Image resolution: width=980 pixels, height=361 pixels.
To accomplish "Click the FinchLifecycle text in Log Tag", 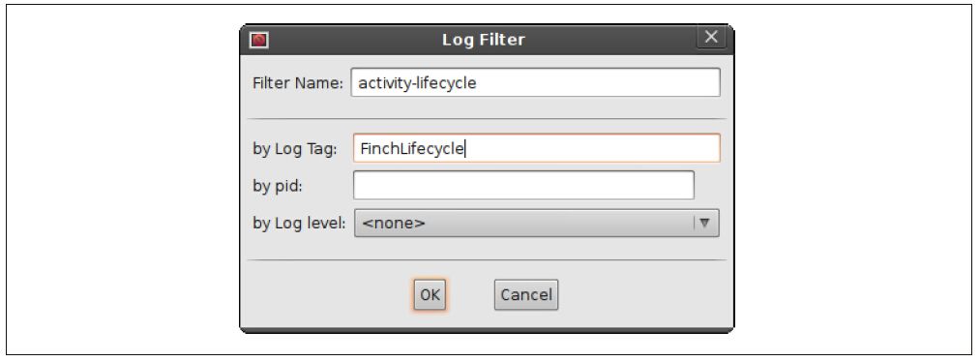I will pyautogui.click(x=412, y=149).
